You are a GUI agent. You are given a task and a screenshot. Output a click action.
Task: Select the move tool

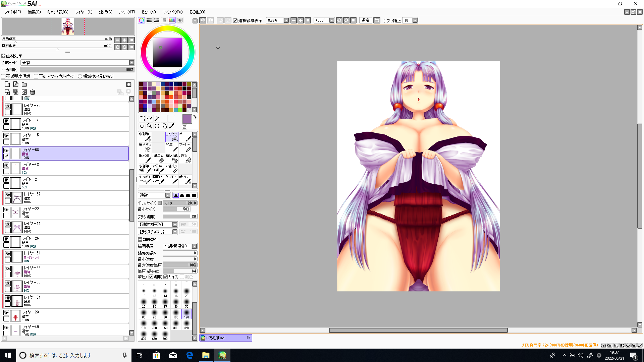click(x=142, y=126)
